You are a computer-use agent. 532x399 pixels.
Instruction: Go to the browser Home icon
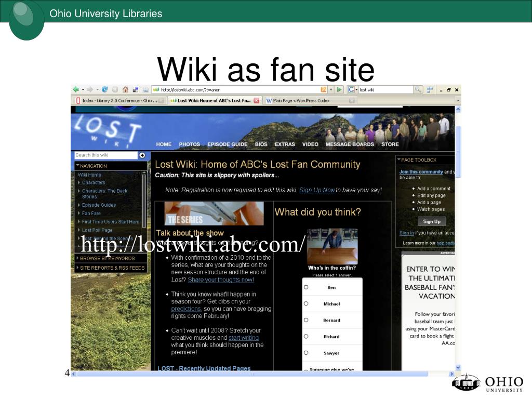tap(125, 89)
